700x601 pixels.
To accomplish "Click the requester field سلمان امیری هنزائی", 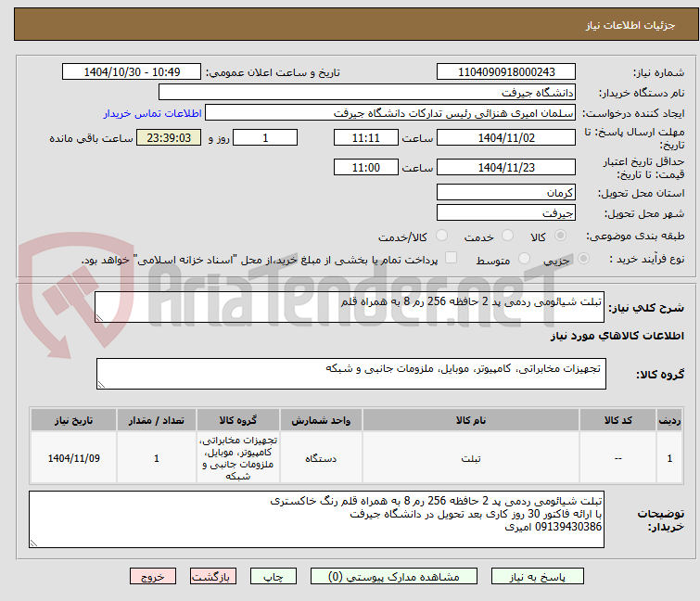I will click(x=390, y=113).
